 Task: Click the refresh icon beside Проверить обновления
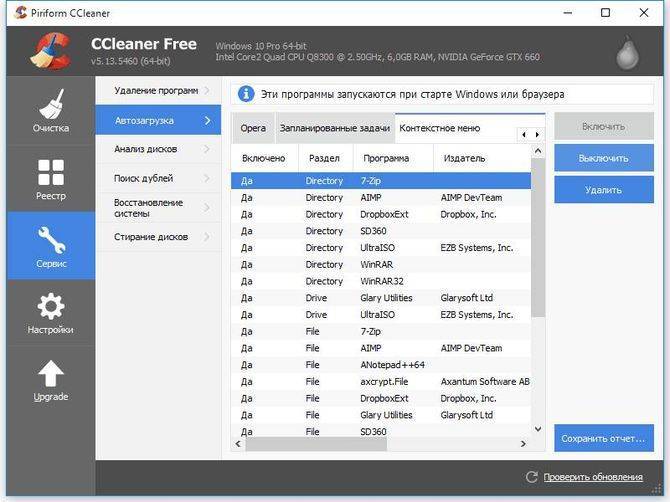tap(531, 477)
